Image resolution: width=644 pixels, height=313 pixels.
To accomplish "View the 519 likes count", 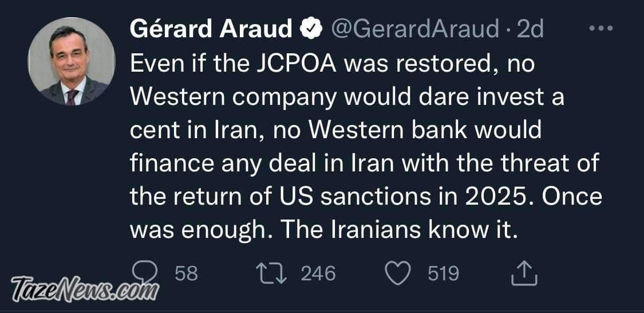I will point(444,273).
